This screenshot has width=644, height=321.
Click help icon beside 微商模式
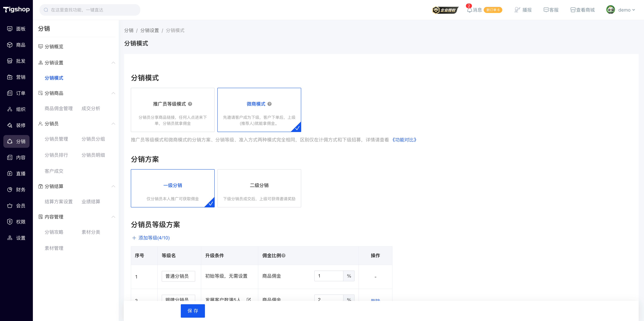[x=270, y=104]
